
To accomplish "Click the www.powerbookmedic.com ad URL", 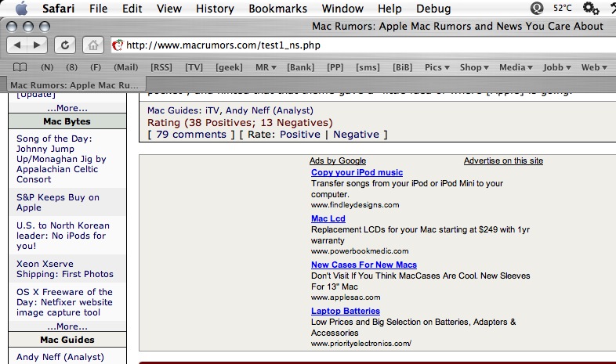I will (x=360, y=251).
